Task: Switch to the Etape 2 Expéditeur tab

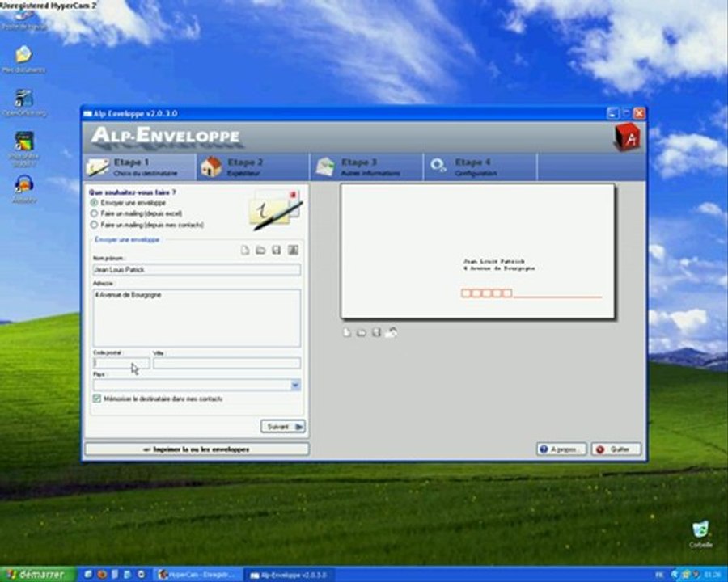Action: [253, 167]
